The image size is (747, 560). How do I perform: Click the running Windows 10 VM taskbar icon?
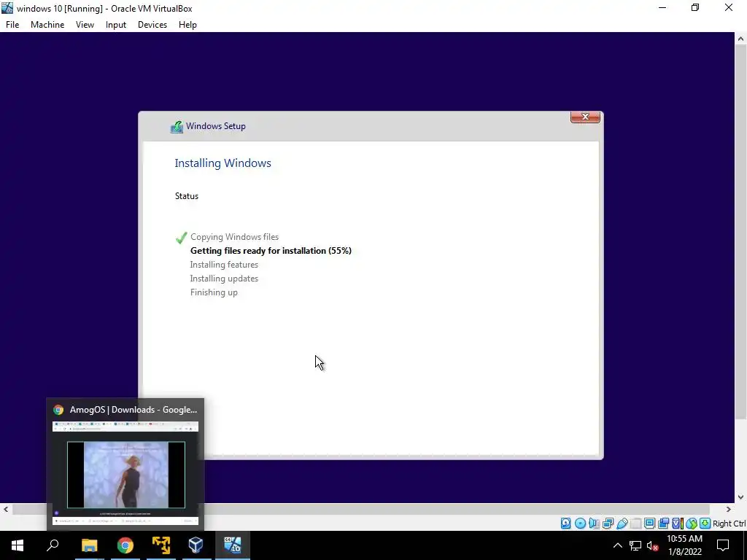coord(233,545)
